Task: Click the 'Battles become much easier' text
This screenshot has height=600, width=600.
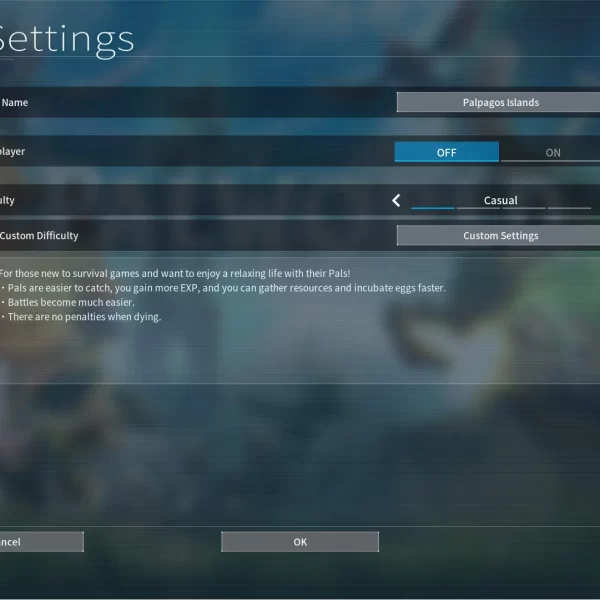Action: point(84,302)
